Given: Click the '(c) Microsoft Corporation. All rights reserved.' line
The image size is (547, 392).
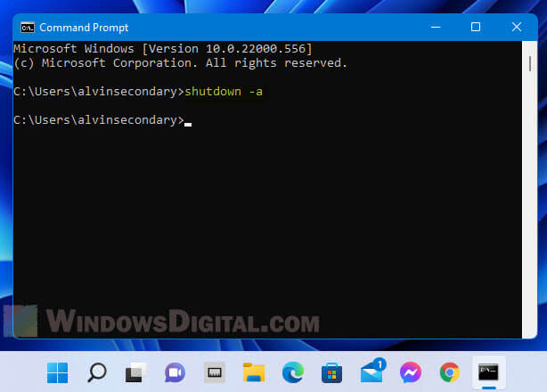Looking at the screenshot, I should (180, 63).
